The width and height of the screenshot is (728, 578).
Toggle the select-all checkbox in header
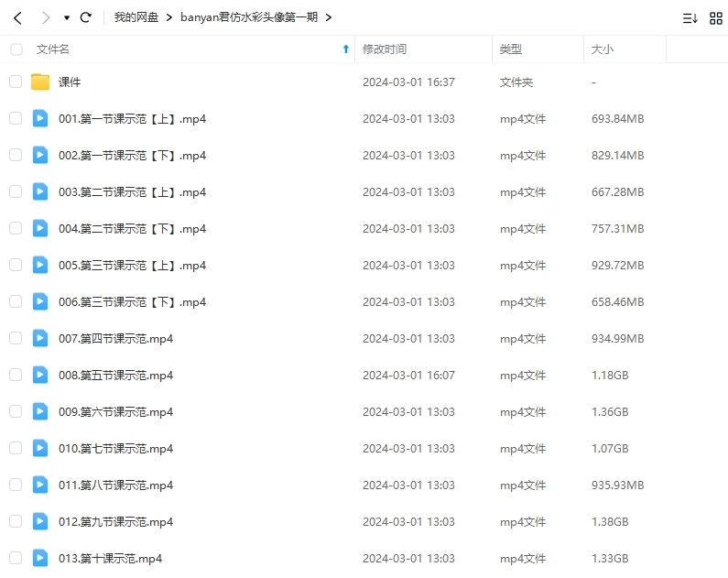point(16,49)
